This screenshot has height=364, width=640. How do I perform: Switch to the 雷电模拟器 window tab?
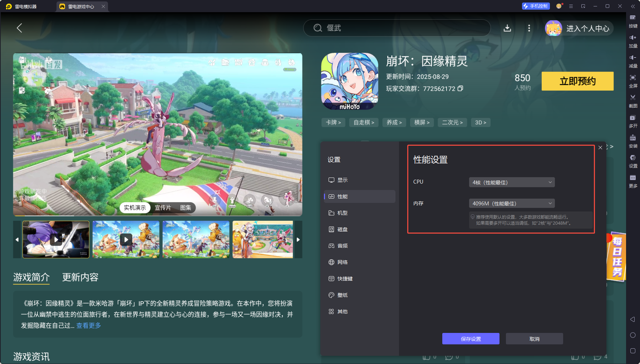pos(26,6)
